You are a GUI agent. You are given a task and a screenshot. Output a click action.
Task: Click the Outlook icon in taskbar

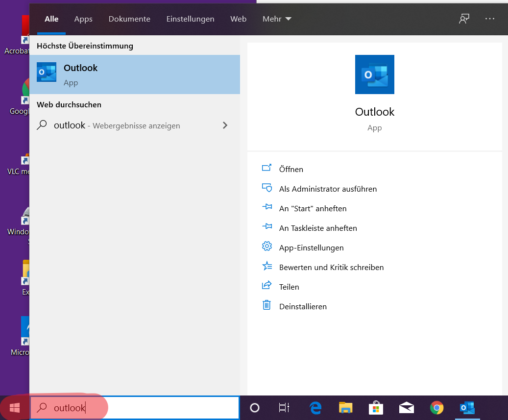pyautogui.click(x=466, y=408)
